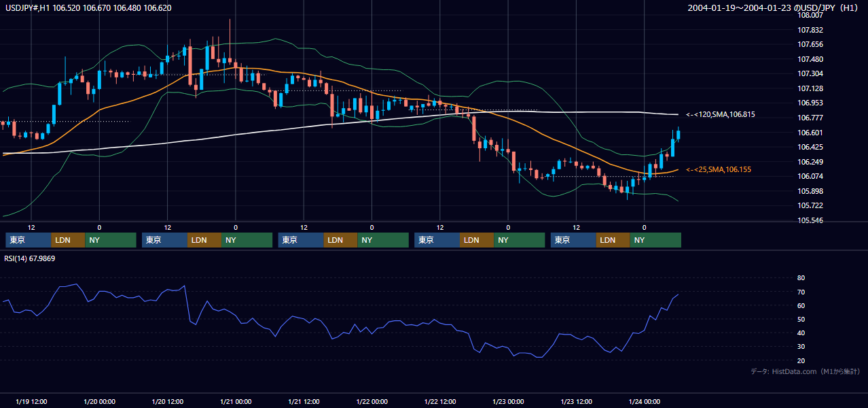Select the rightmost 東京 session box

click(x=574, y=240)
